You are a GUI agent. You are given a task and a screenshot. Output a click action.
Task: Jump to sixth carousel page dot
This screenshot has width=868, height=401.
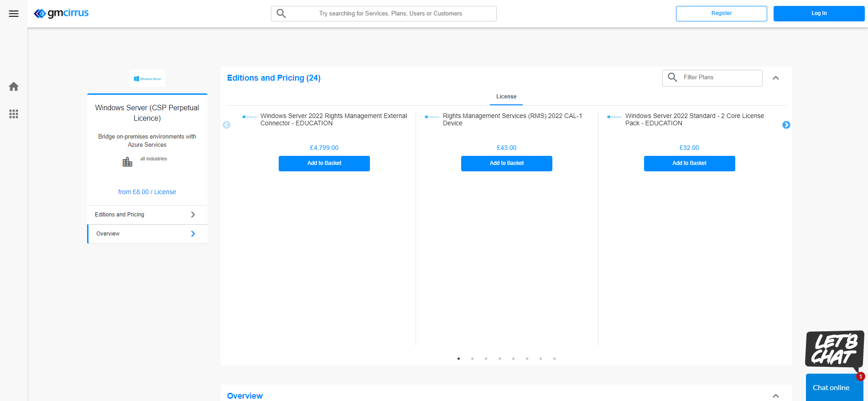pyautogui.click(x=527, y=359)
